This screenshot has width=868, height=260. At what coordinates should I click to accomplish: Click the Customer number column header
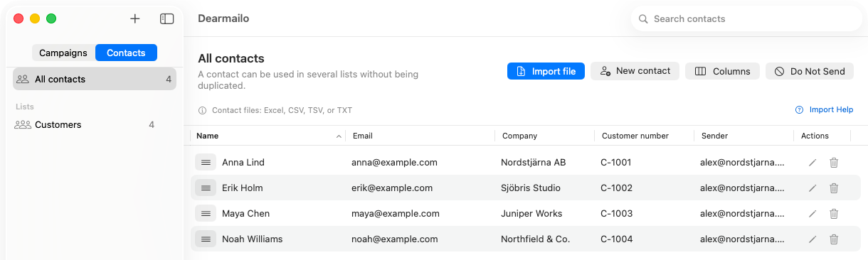[644, 136]
